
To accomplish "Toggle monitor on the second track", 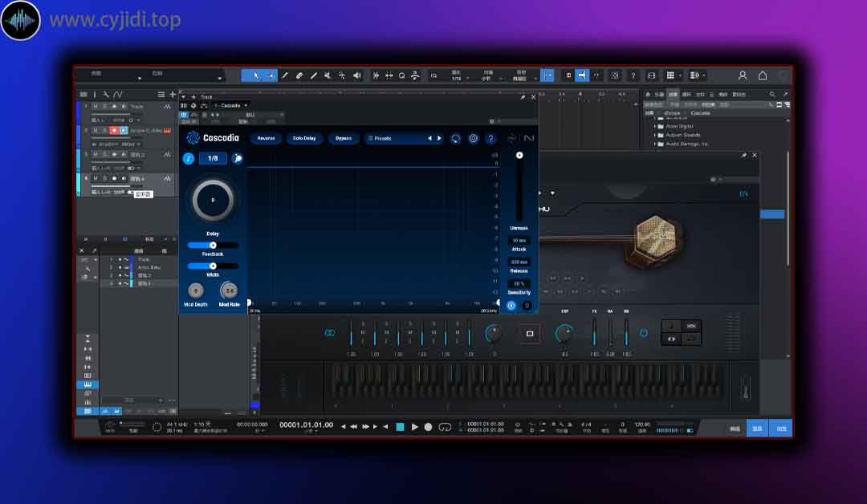I will click(x=124, y=131).
